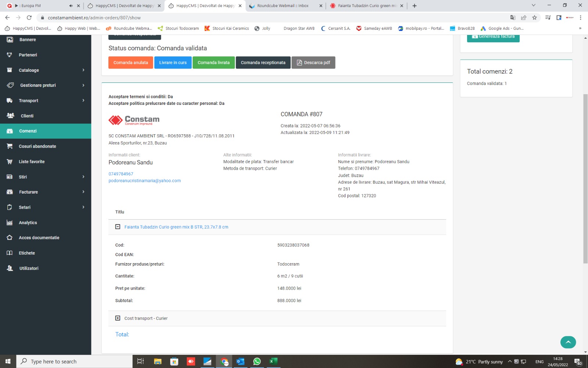Click the browser address bar URL
The image size is (588, 368).
[94, 18]
